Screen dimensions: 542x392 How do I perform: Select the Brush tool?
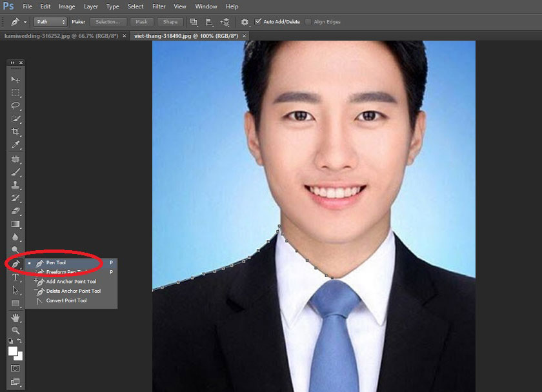click(15, 172)
